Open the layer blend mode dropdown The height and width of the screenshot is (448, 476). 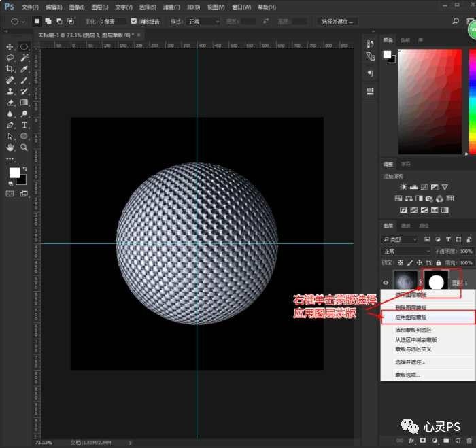[407, 251]
